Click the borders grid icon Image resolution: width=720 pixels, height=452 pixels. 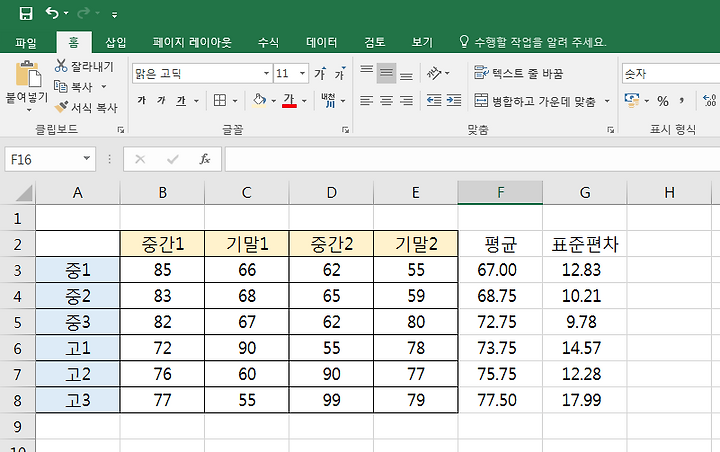220,100
